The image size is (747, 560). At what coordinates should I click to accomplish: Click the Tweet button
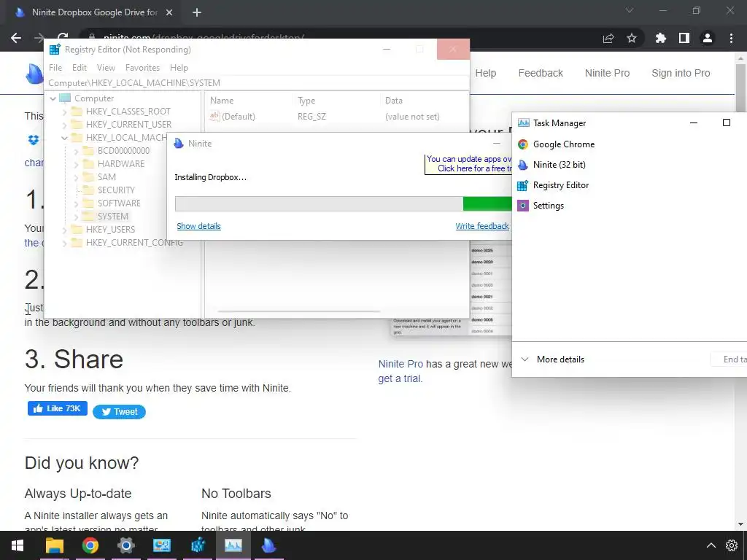tap(119, 412)
